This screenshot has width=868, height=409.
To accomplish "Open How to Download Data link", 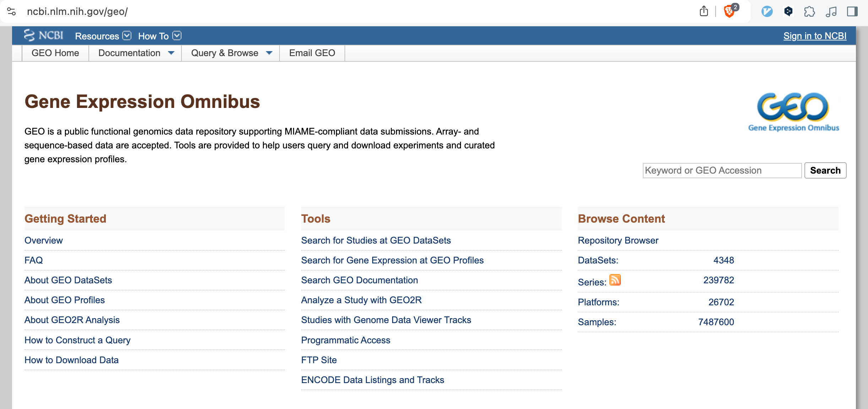I will pos(71,360).
